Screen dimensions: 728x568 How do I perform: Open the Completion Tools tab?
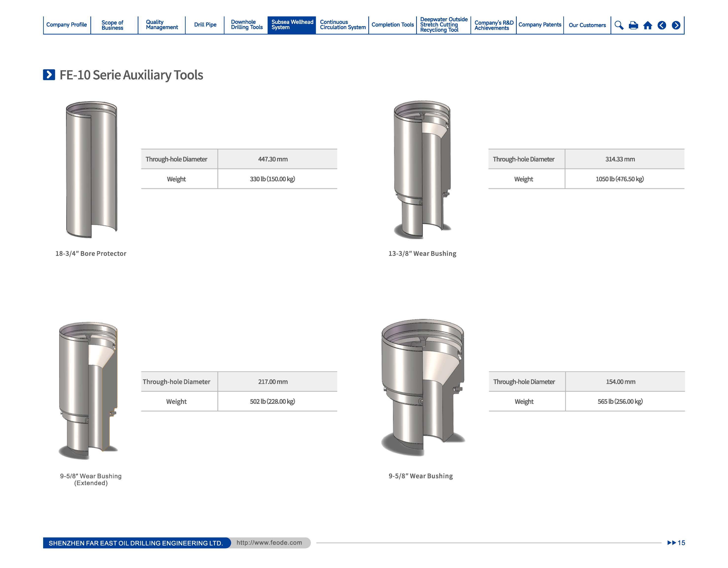tap(392, 25)
